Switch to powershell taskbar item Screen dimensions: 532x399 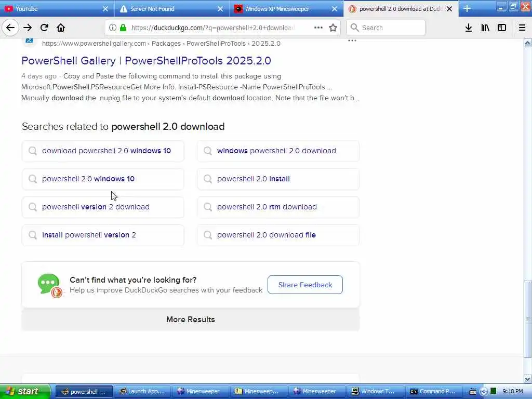(84, 392)
